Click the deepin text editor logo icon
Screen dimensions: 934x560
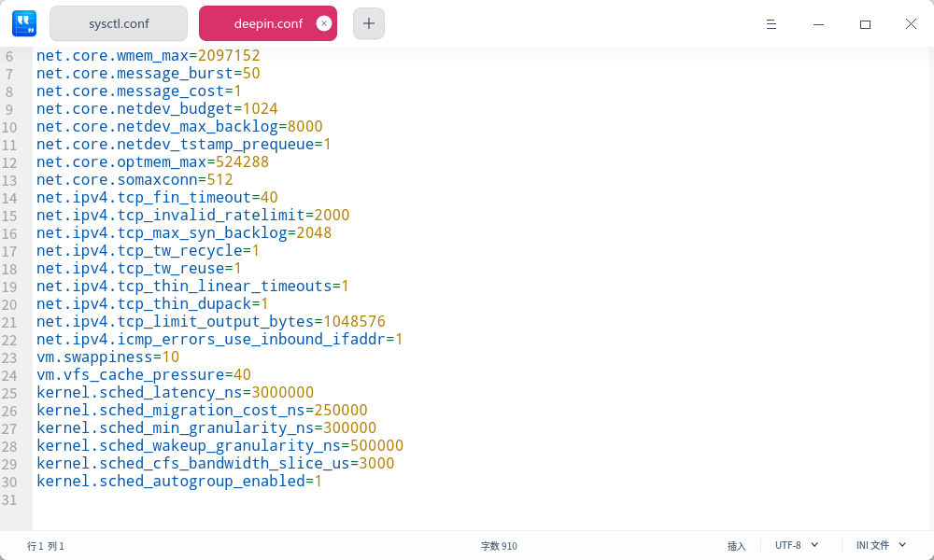point(24,23)
